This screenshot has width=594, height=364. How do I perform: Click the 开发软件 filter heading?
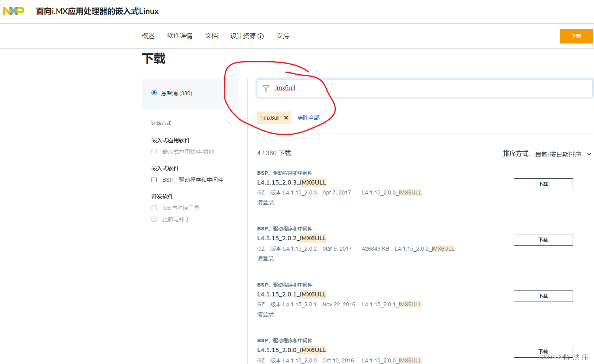click(x=162, y=196)
